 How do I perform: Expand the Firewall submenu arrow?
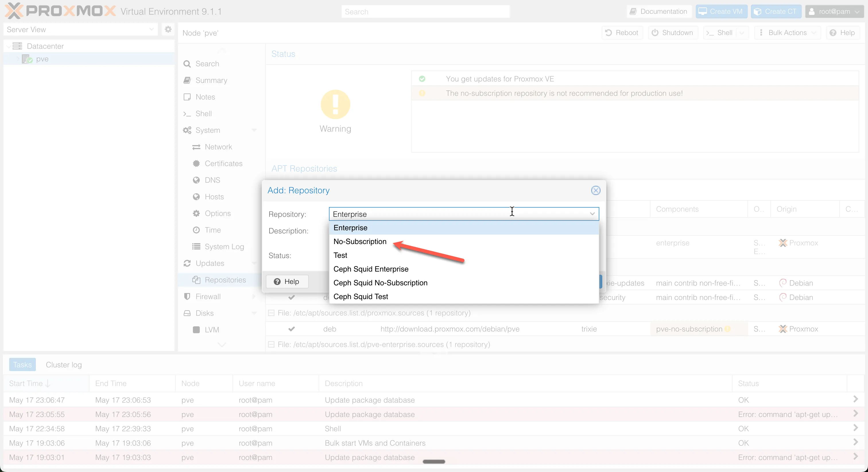[x=254, y=296]
